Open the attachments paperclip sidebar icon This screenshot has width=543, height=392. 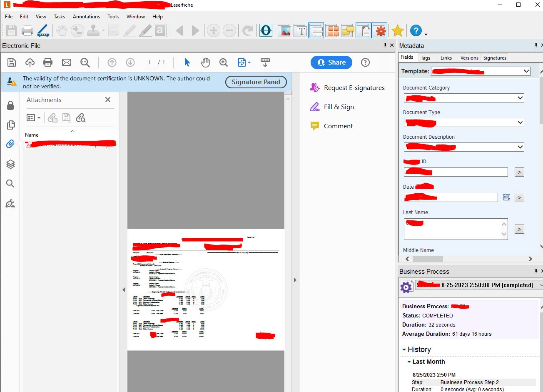coord(10,144)
